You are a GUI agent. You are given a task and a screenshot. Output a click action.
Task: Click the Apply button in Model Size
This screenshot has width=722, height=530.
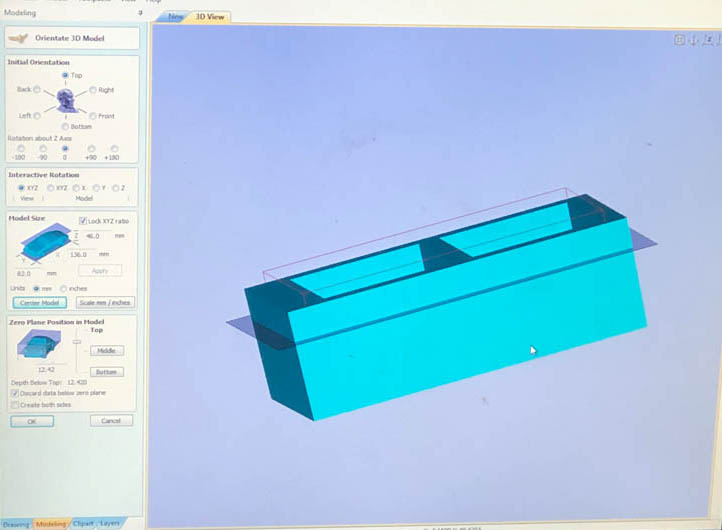(100, 271)
